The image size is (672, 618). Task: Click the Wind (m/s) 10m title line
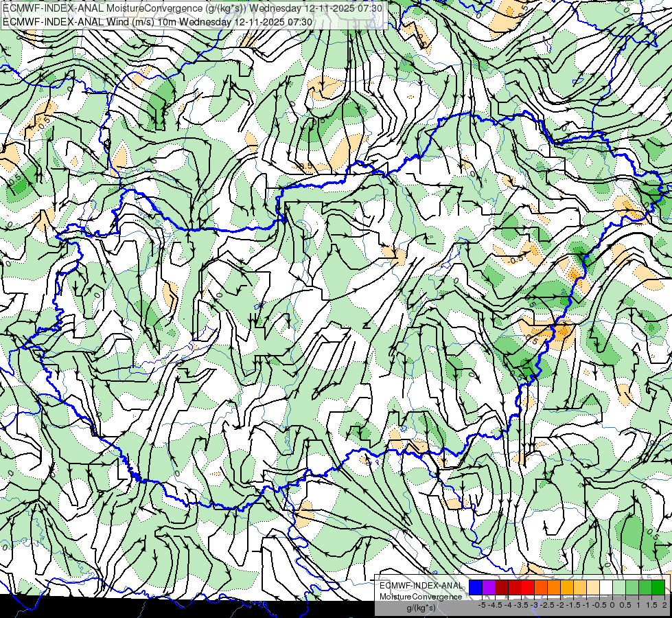click(x=158, y=22)
